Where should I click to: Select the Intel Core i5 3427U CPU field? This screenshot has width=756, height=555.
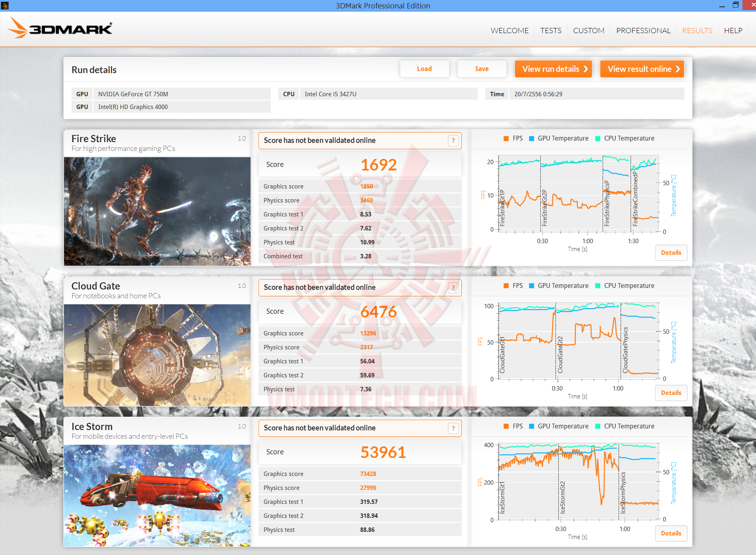[388, 94]
